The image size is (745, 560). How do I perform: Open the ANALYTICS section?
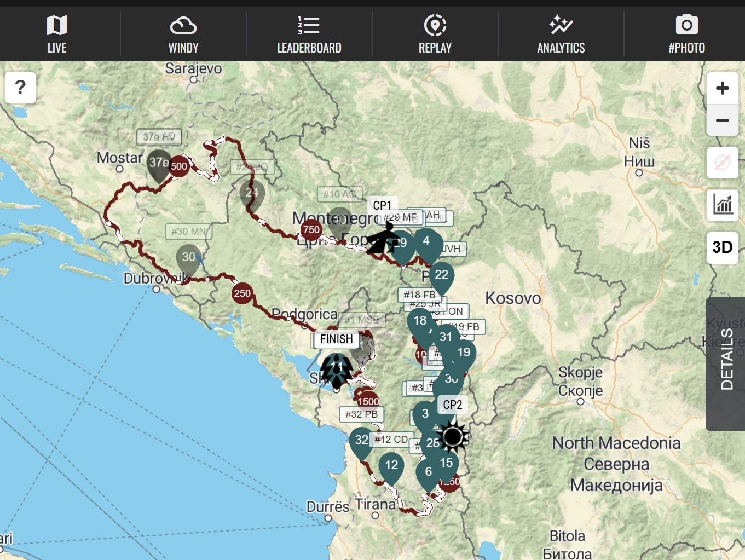(x=561, y=34)
